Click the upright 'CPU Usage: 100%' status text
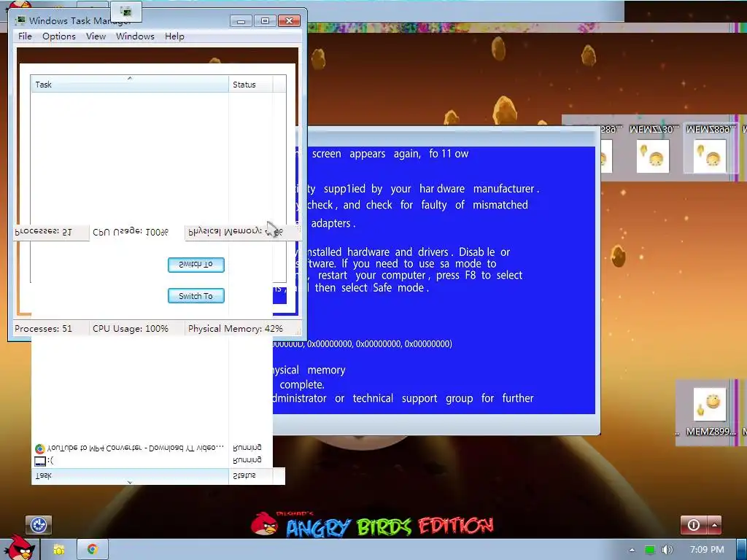Viewport: 747px width, 560px height. (x=131, y=329)
